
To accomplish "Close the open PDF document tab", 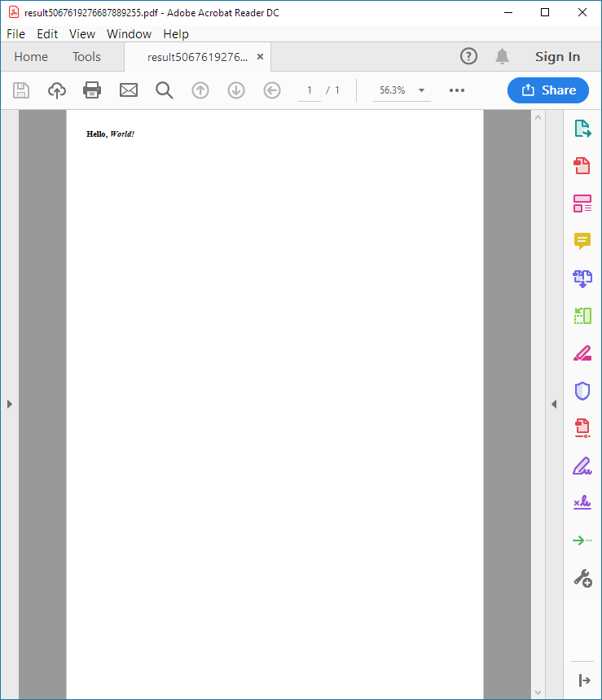I will click(x=260, y=57).
